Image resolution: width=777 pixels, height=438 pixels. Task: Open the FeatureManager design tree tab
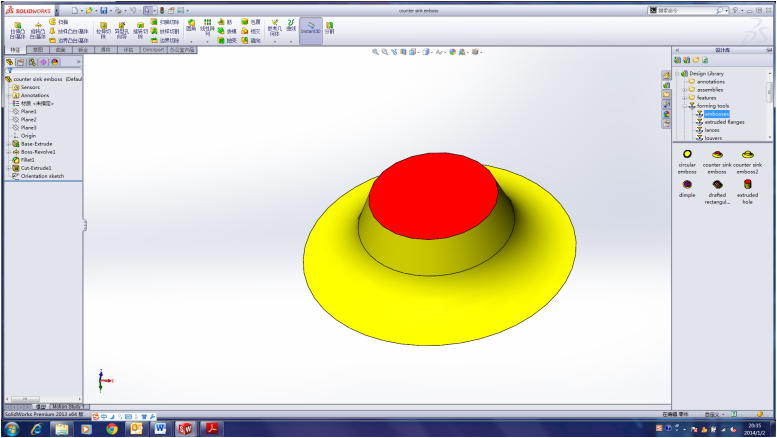[9, 62]
